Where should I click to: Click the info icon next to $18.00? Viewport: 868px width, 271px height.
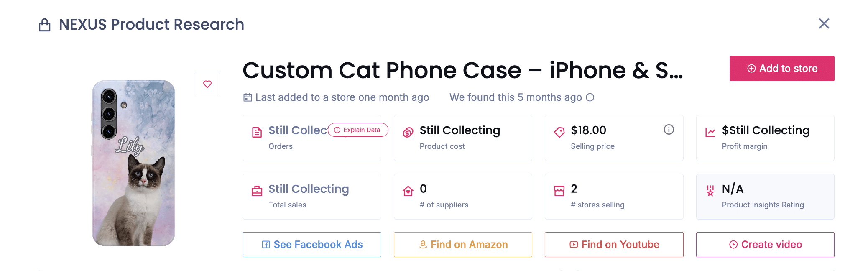coord(669,130)
